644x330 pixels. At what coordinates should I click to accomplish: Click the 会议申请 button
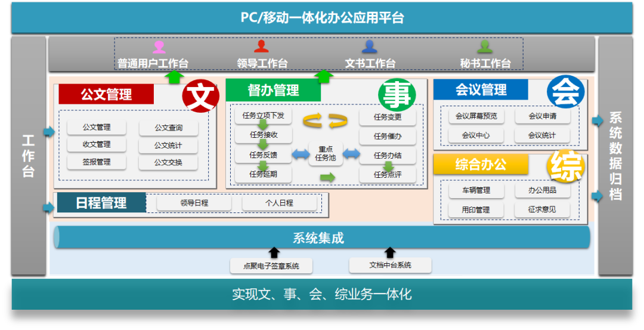pyautogui.click(x=543, y=116)
